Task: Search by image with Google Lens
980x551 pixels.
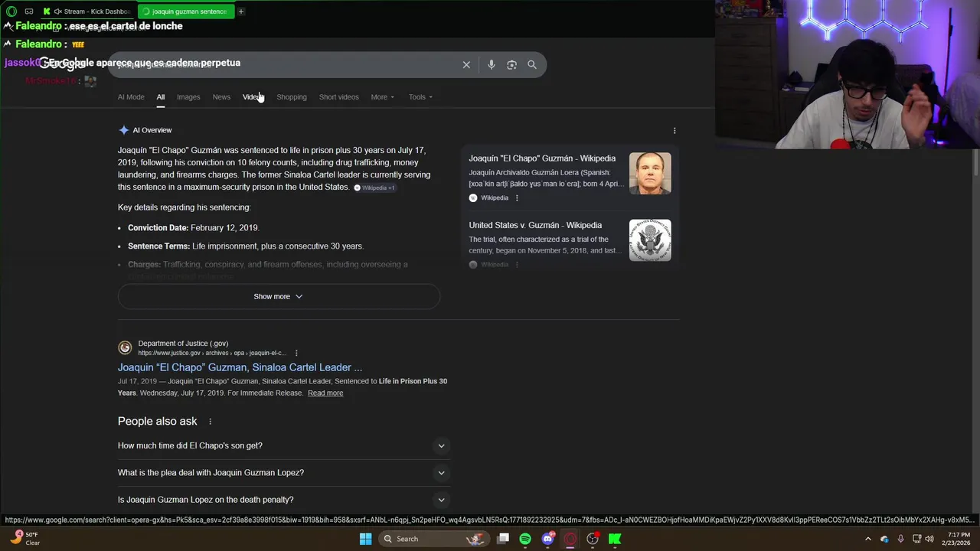Action: click(x=511, y=65)
